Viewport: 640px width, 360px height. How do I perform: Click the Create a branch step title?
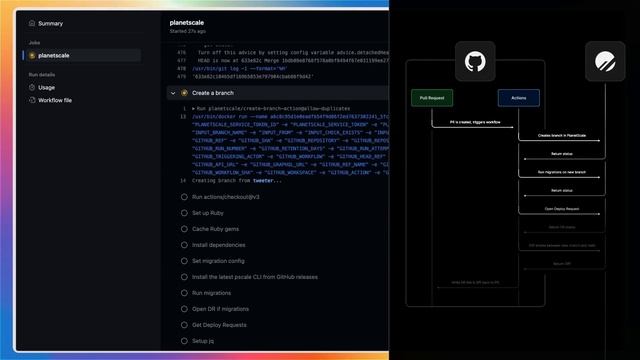(213, 93)
